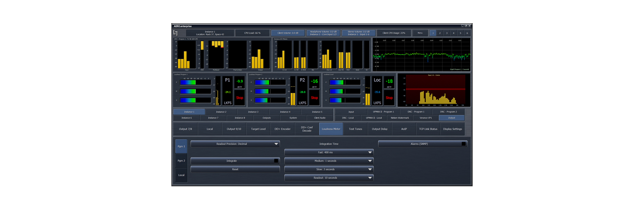Screen dimensions: 644x209
Task: Open the DRC - Program 1 tab
Action: coord(416,112)
